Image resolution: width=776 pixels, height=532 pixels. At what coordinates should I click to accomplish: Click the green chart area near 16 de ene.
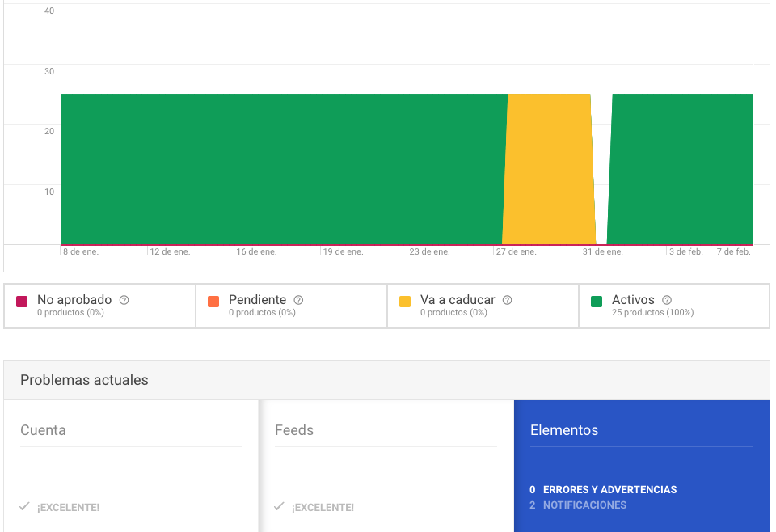[255, 169]
